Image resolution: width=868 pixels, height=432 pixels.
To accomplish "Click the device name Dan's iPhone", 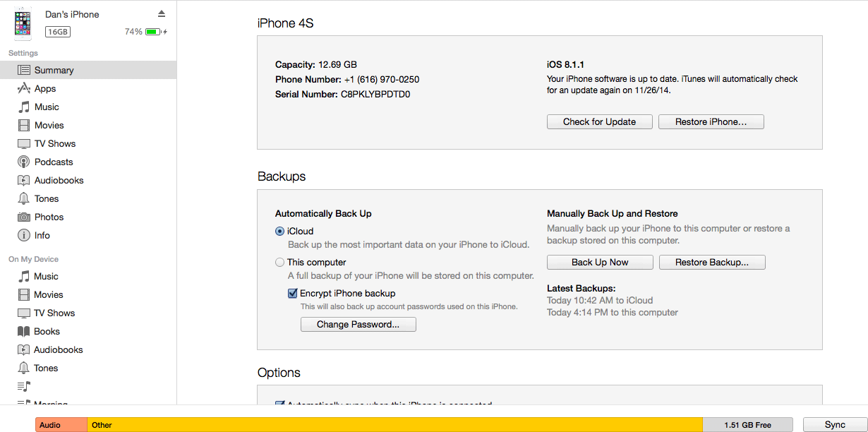I will 72,14.
